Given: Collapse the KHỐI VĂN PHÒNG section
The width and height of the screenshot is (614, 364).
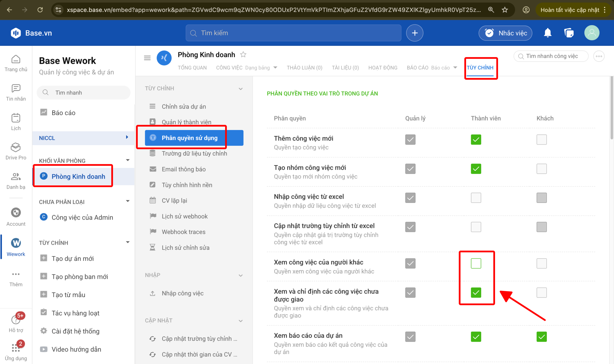Looking at the screenshot, I should pos(128,160).
